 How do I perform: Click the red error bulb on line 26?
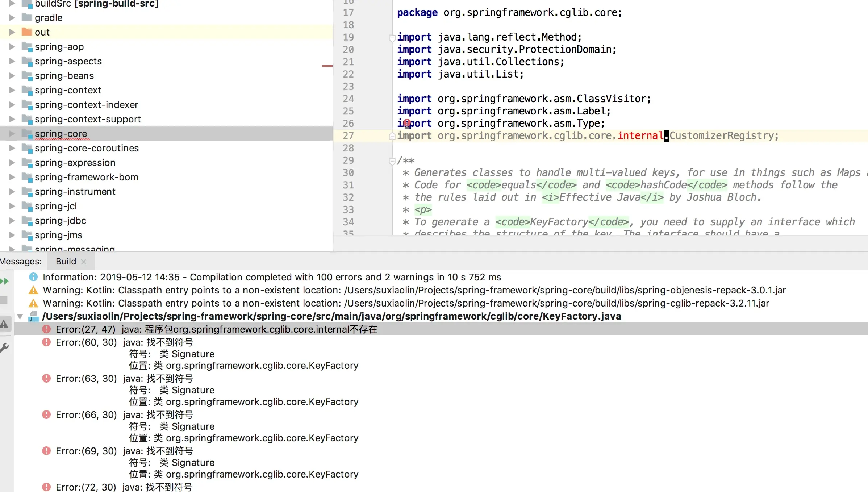[407, 123]
